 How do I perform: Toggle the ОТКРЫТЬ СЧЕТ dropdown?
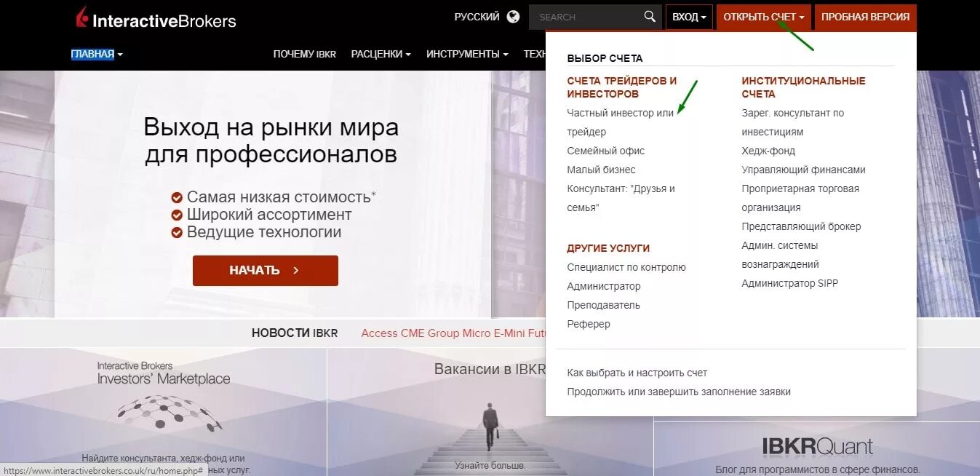pyautogui.click(x=764, y=17)
